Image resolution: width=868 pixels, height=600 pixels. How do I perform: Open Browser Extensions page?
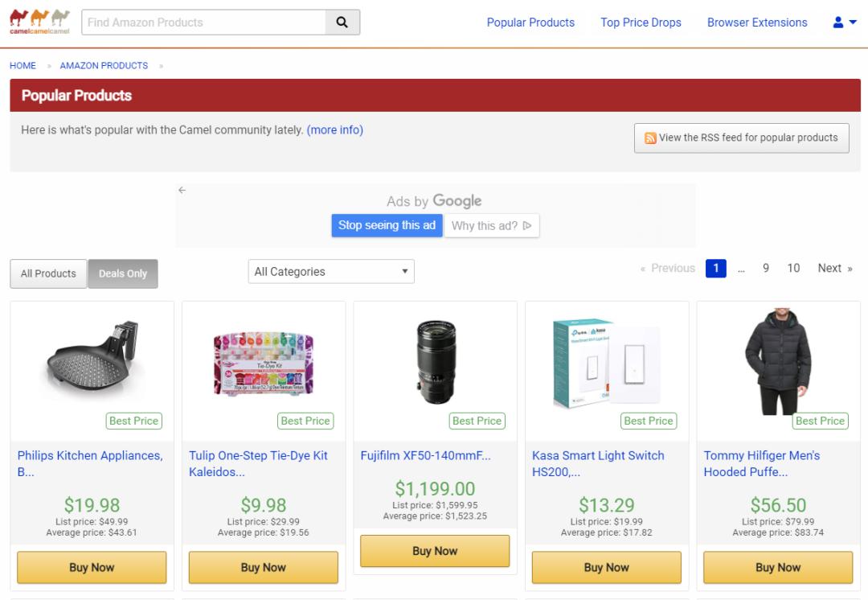pos(757,23)
